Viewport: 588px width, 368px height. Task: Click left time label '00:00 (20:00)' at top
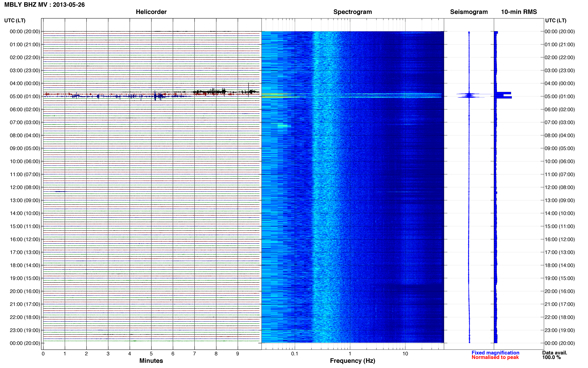tap(25, 31)
